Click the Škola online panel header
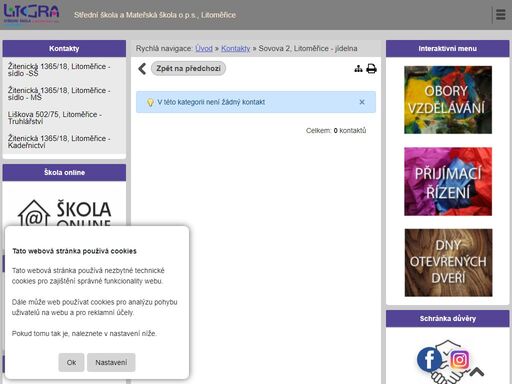 click(64, 173)
